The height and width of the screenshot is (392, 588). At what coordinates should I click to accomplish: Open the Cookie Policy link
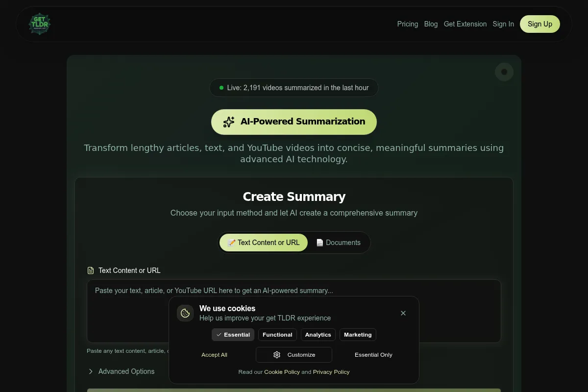[x=282, y=372]
